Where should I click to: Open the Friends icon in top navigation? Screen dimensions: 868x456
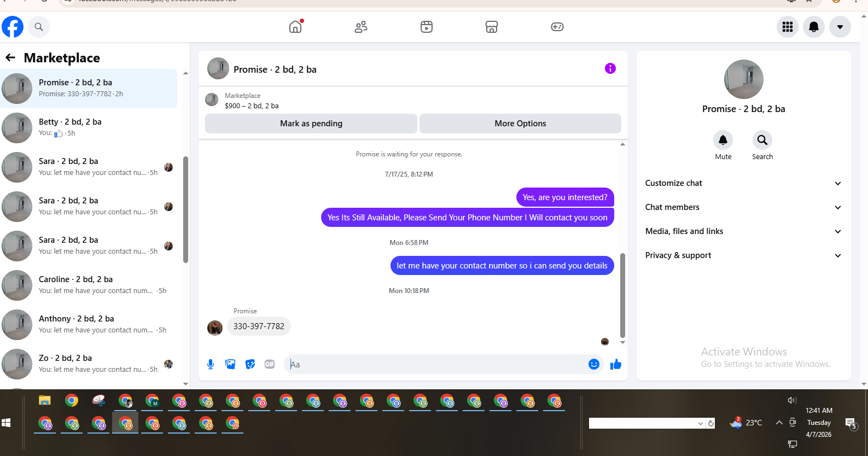point(361,27)
